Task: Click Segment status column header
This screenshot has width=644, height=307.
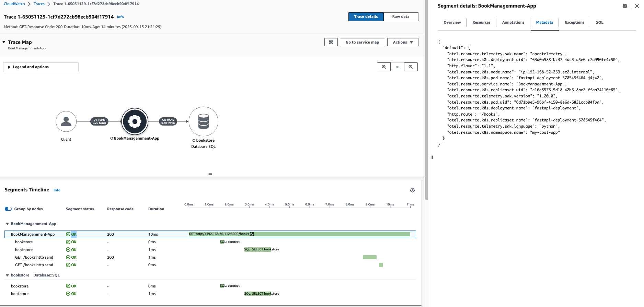Action: click(x=80, y=209)
